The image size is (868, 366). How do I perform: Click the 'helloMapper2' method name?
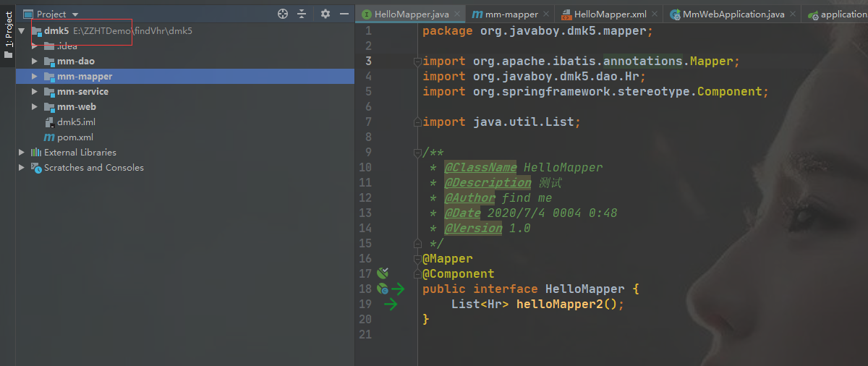pyautogui.click(x=559, y=304)
